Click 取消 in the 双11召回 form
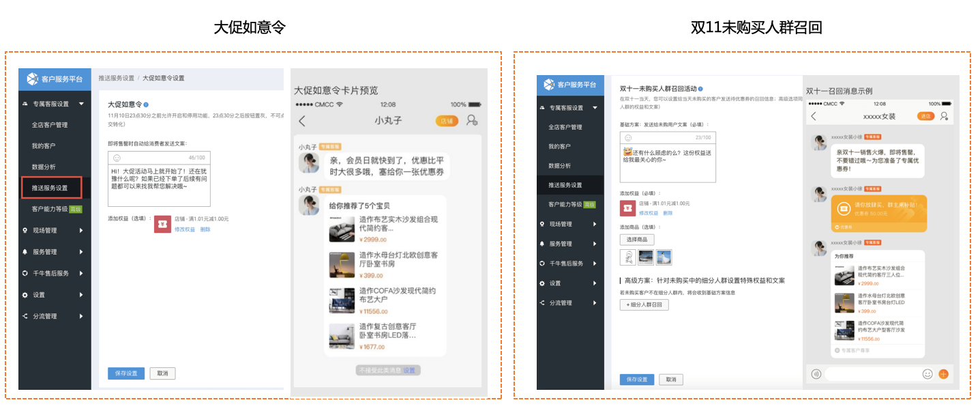The width and height of the screenshot is (980, 411). point(671,380)
